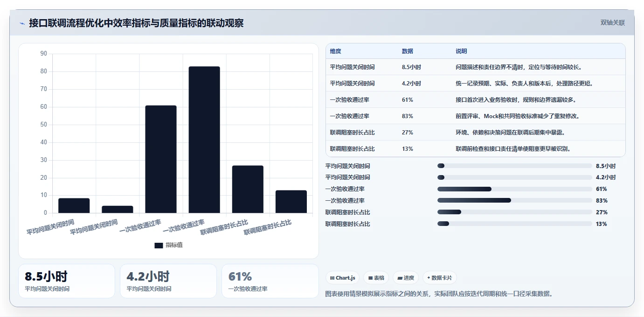The image size is (644, 317).
Task: Open the 4.2小时 data card
Action: pyautogui.click(x=168, y=281)
